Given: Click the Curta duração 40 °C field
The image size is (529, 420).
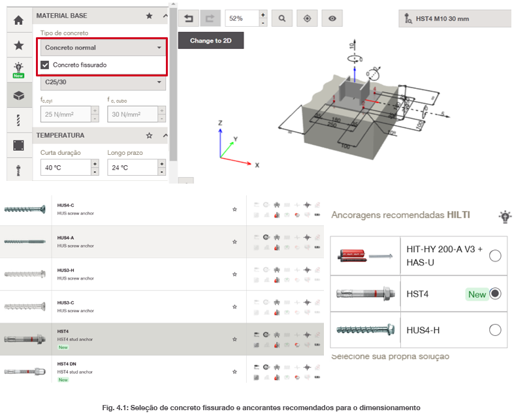Looking at the screenshot, I should pyautogui.click(x=66, y=168).
